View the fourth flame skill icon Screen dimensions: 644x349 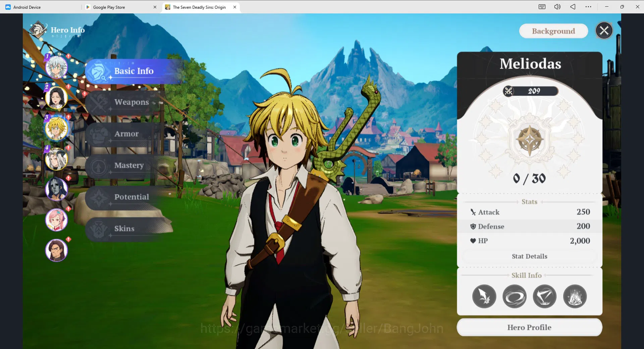575,296
